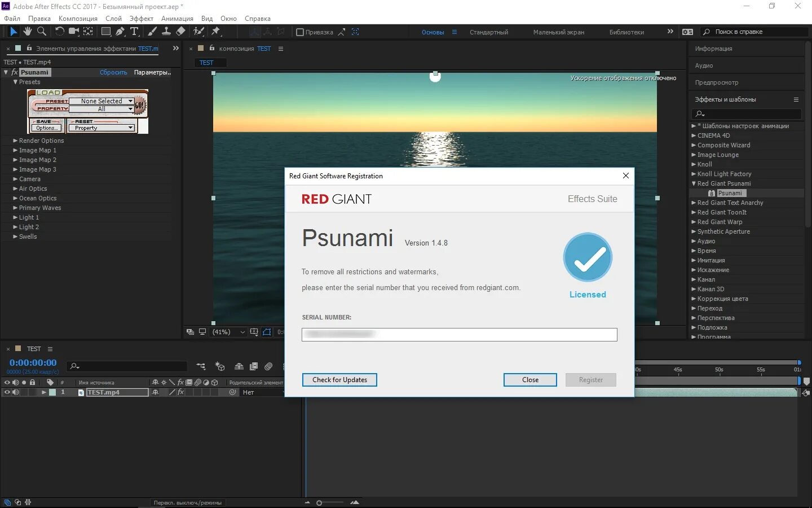812x508 pixels.
Task: Click the current time 0:00:00:00 display
Action: 32,363
